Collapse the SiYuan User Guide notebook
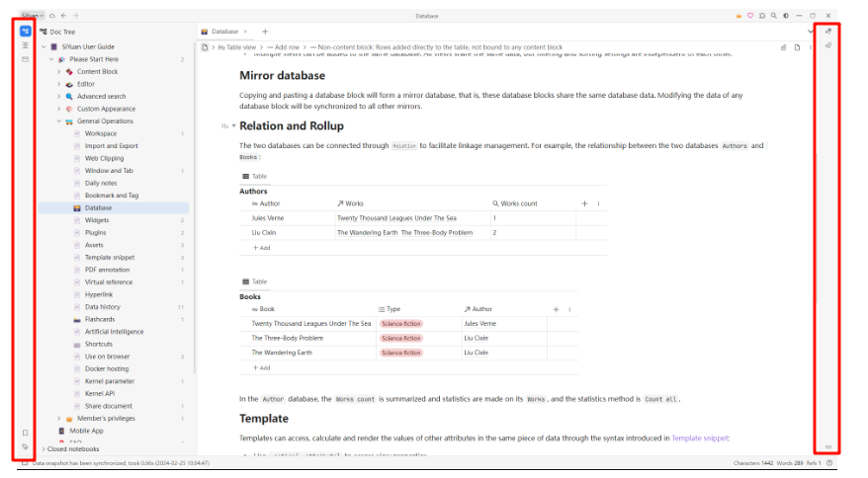The height and width of the screenshot is (478, 868). [44, 47]
